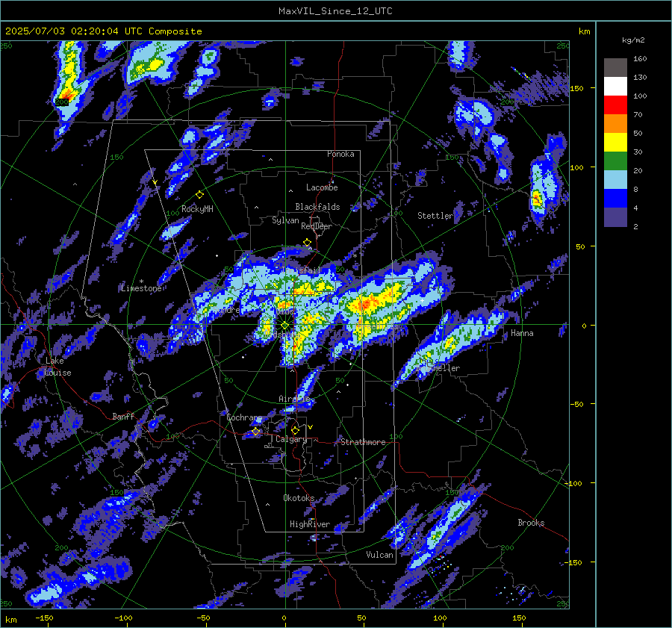This screenshot has height=628, width=672.
Task: Click the 70 value in the legend
Action: (638, 115)
